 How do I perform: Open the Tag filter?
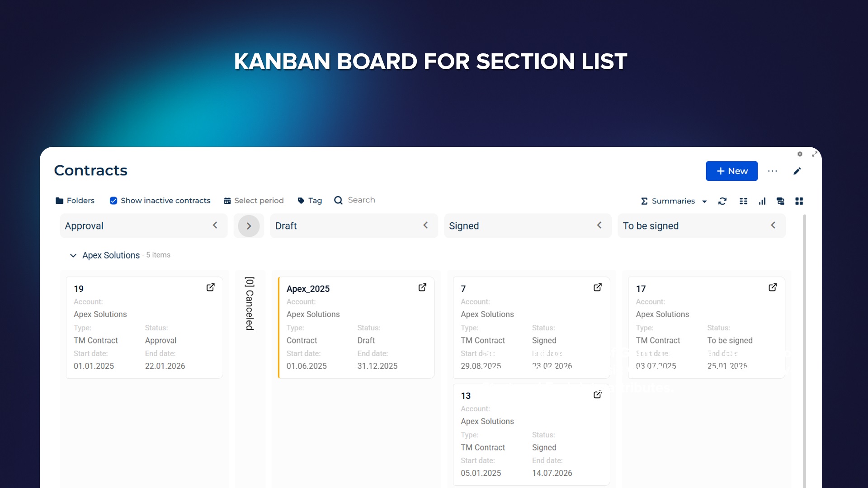click(x=310, y=201)
